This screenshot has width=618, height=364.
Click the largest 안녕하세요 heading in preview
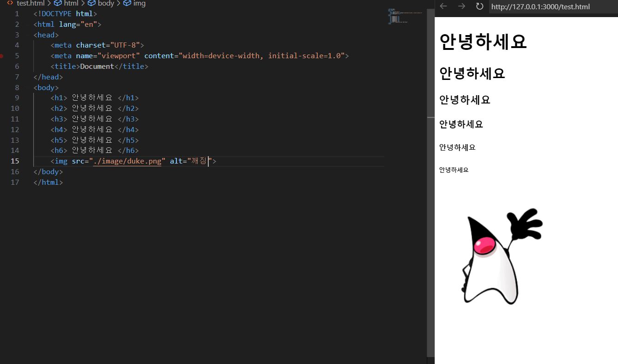point(483,42)
